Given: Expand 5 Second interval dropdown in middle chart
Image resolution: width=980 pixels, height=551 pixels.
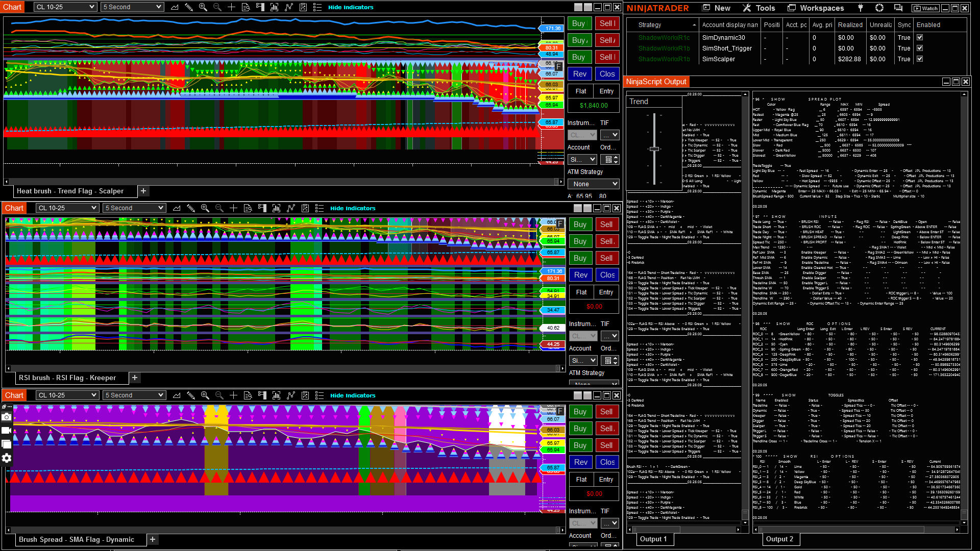Looking at the screenshot, I should [x=134, y=208].
